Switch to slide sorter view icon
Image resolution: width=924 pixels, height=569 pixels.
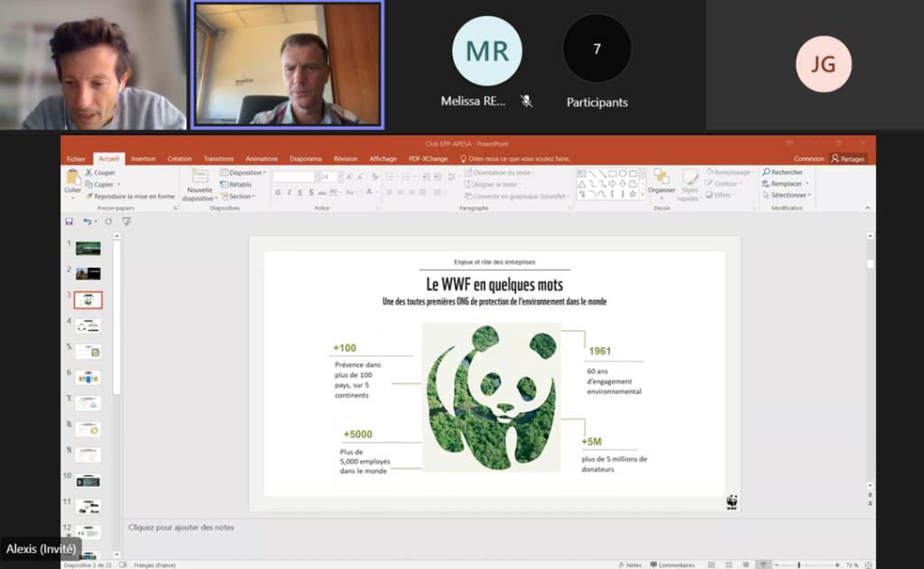pos(729,564)
